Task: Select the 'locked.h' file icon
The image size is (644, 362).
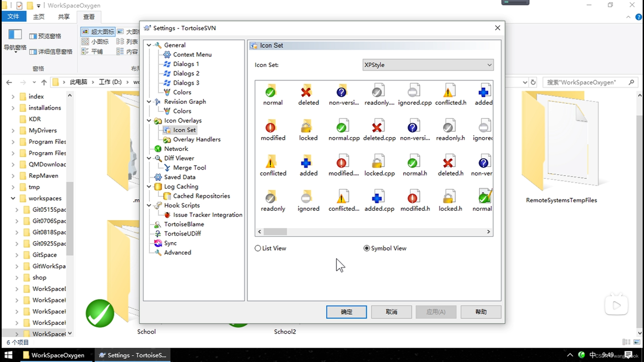Action: click(449, 197)
